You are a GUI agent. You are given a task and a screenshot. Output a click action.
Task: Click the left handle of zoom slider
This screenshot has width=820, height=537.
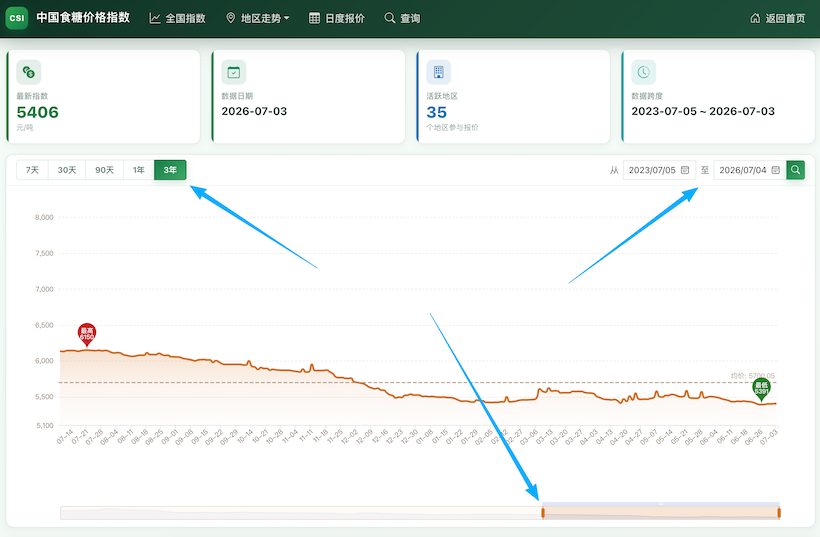543,513
